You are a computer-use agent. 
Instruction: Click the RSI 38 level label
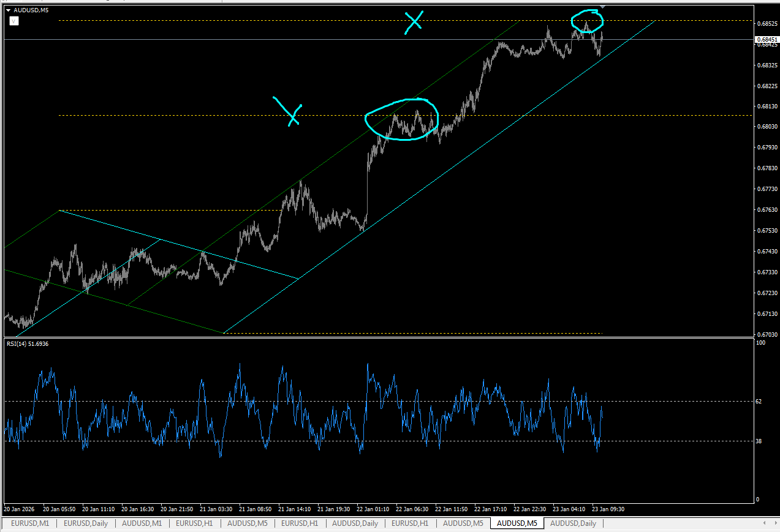(759, 441)
